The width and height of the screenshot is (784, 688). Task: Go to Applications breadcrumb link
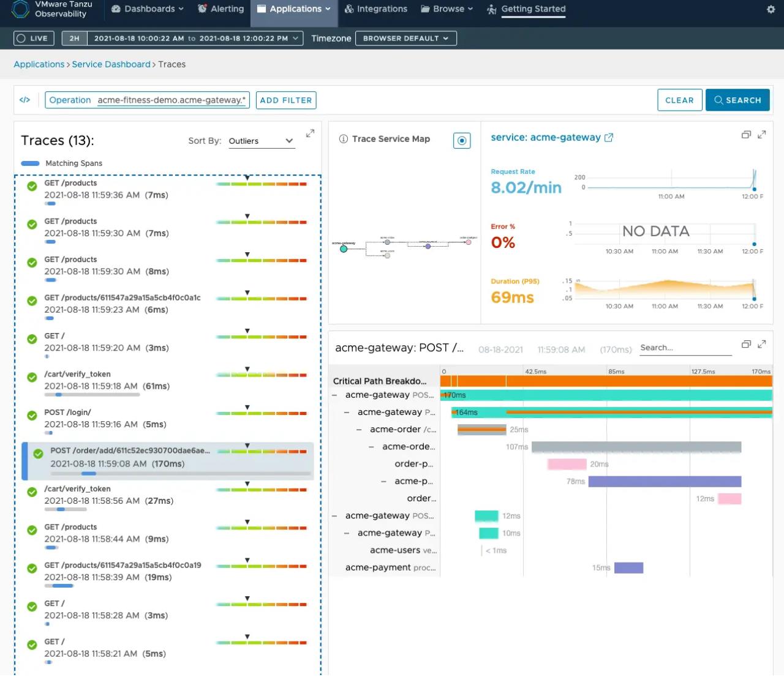click(x=39, y=64)
